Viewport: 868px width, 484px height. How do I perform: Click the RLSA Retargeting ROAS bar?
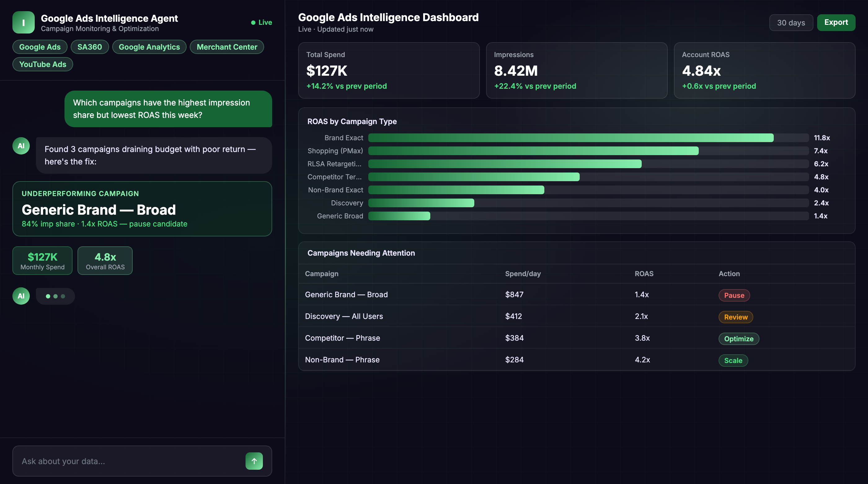point(505,164)
